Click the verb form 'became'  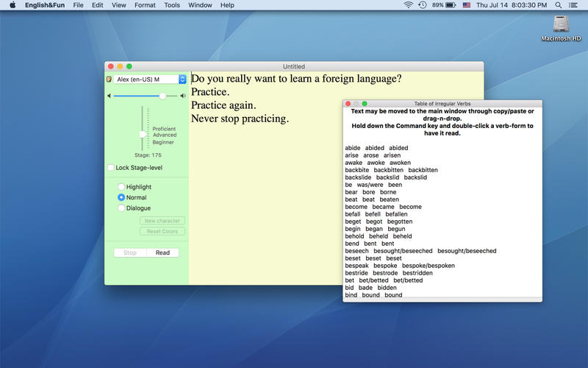(x=383, y=207)
